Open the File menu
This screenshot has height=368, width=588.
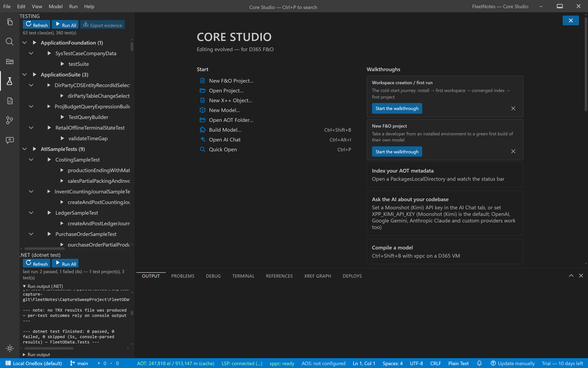pyautogui.click(x=7, y=6)
